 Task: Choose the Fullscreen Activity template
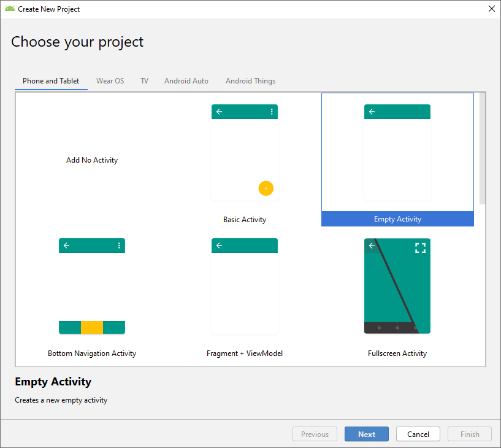(x=397, y=287)
